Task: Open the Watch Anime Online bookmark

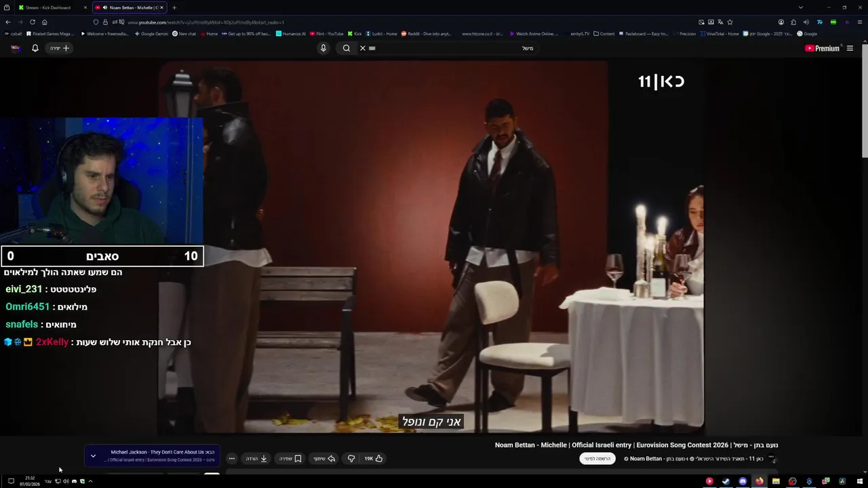Action: tap(534, 33)
